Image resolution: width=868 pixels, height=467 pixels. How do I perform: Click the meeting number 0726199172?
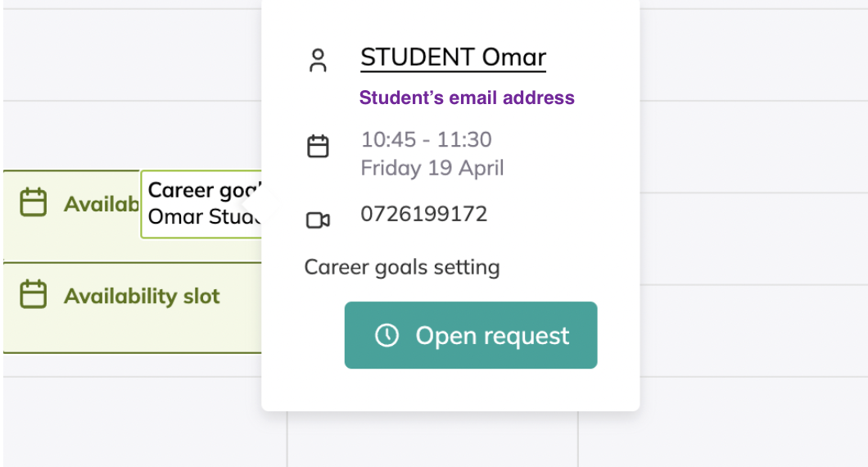coord(423,214)
